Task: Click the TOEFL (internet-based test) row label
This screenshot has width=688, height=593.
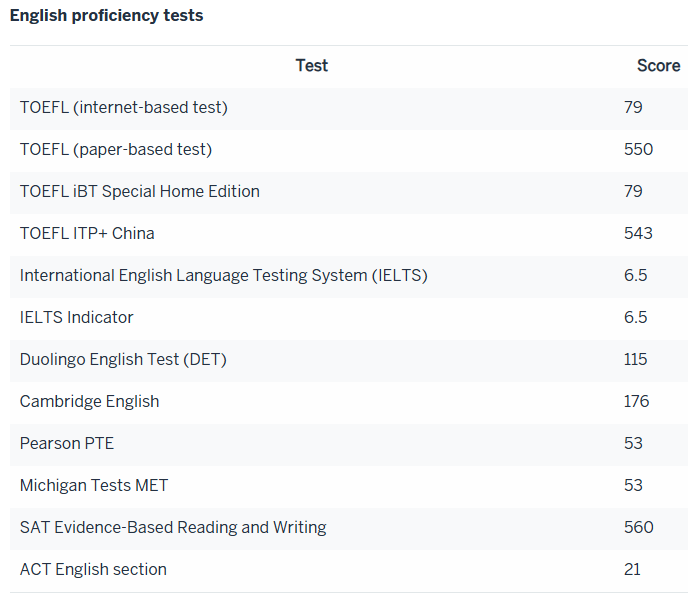Action: (124, 108)
